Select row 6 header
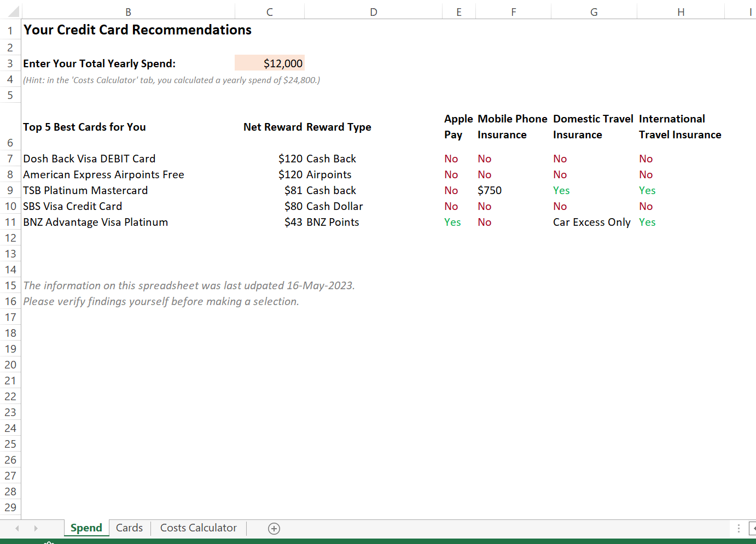This screenshot has height=544, width=756. click(x=10, y=127)
